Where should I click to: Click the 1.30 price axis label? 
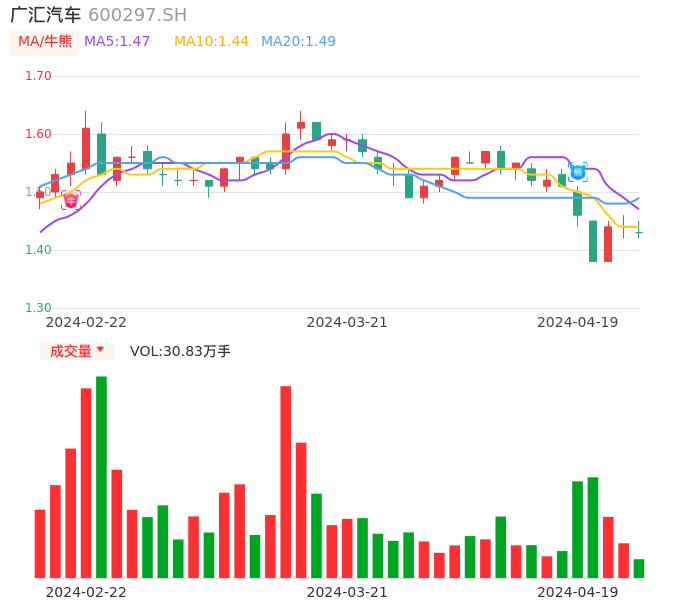pos(38,308)
